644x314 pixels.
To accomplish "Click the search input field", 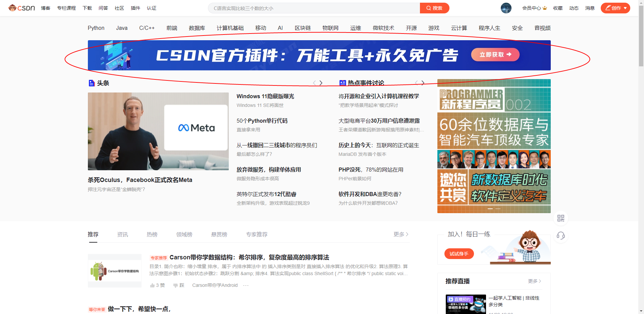I will coord(314,8).
